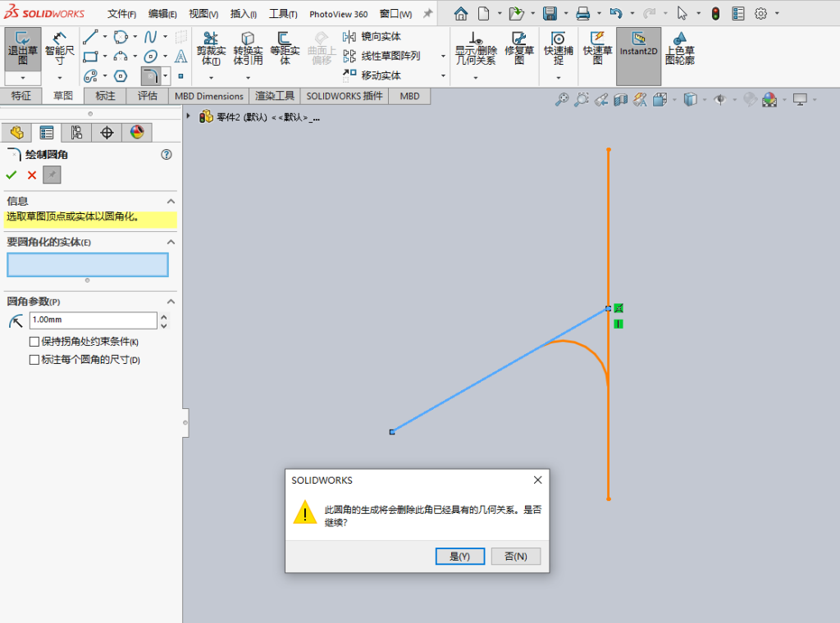Click the fillet radius 1.00mm input field

point(94,320)
